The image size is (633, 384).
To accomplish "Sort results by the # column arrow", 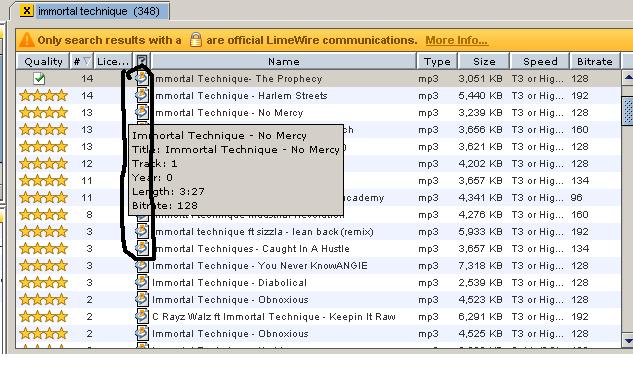I will [x=86, y=61].
